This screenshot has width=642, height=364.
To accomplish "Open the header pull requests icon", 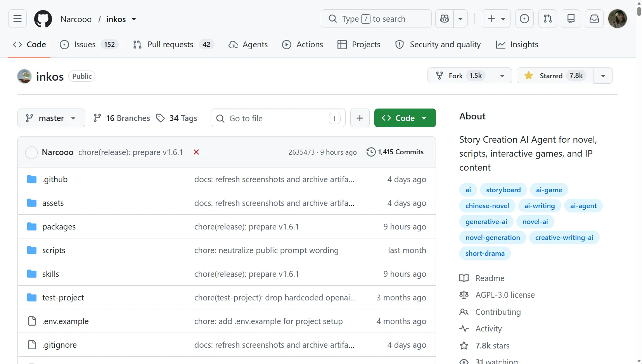I will click(548, 19).
